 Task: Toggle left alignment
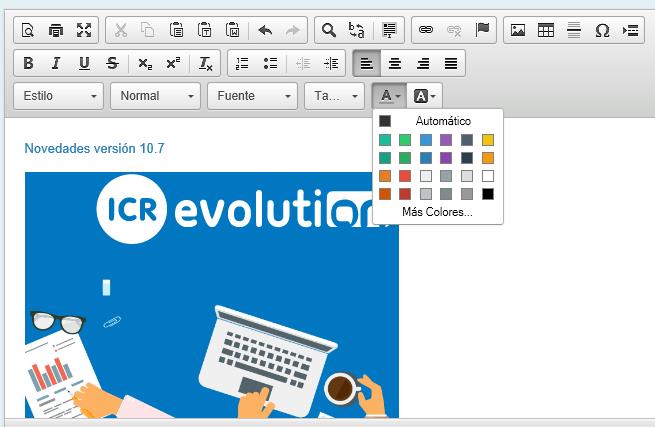coord(366,63)
